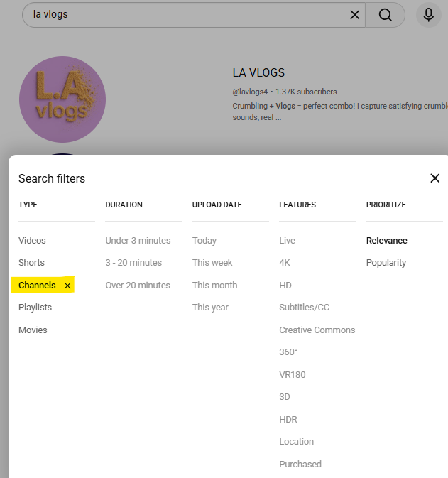This screenshot has height=478, width=448.
Task: Filter results by Movies type
Action: pos(33,330)
